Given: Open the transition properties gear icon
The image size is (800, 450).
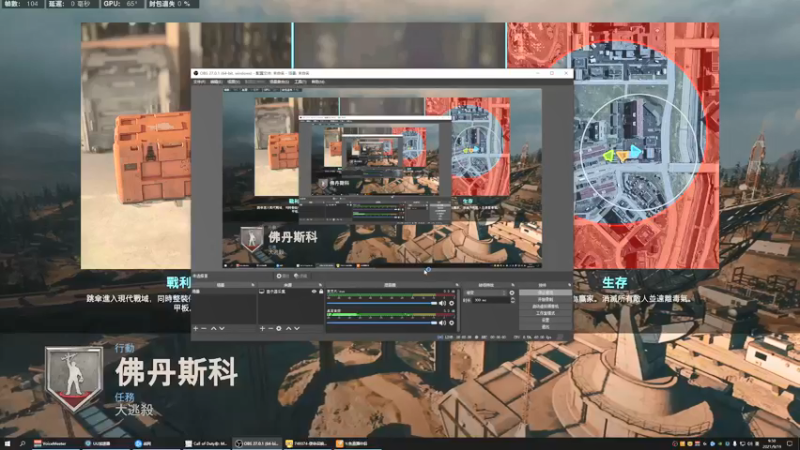Looking at the screenshot, I should [x=512, y=293].
